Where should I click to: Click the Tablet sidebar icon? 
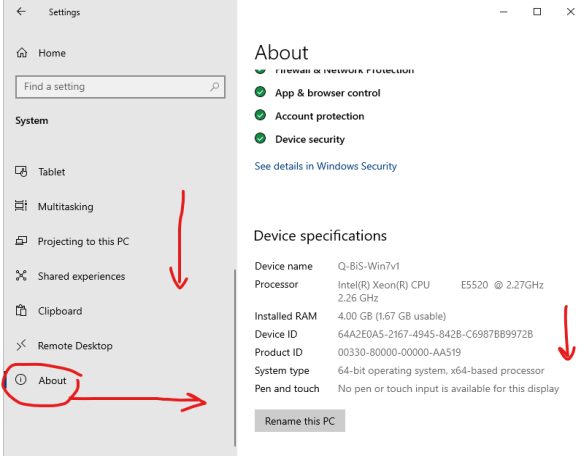(21, 171)
